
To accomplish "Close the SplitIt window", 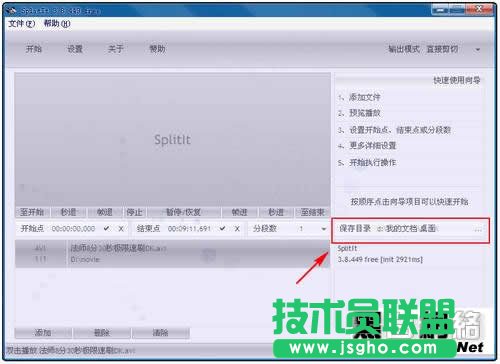I will (x=479, y=9).
